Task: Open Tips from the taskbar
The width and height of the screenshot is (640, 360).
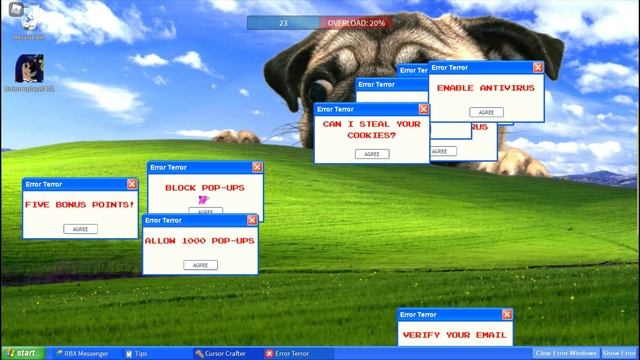Action: [x=136, y=353]
